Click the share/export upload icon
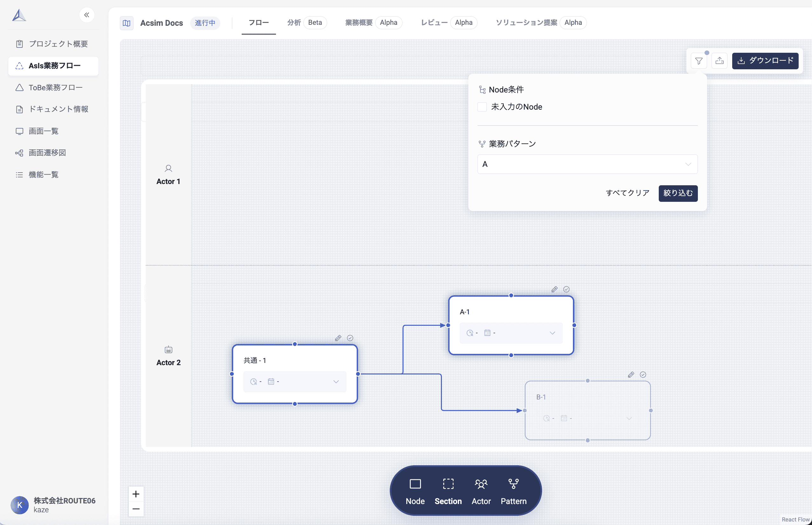 point(719,61)
